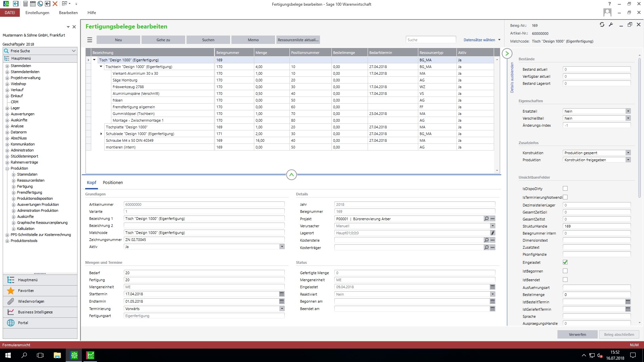Click magnifier icon next to Projekt field
The height and width of the screenshot is (362, 644).
(486, 219)
